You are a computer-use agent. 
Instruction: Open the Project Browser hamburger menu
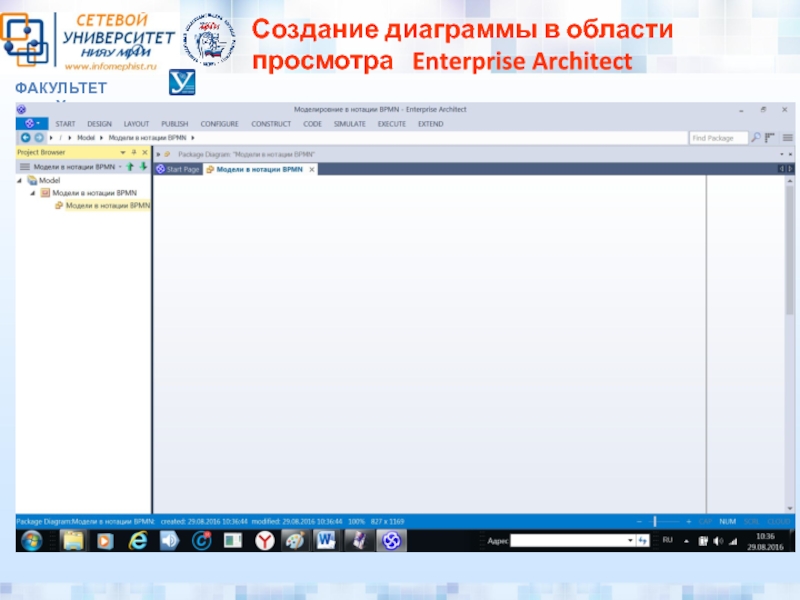[x=25, y=167]
